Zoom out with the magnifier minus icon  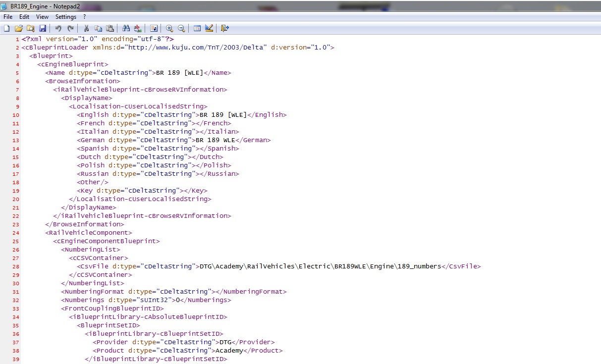[x=181, y=28]
